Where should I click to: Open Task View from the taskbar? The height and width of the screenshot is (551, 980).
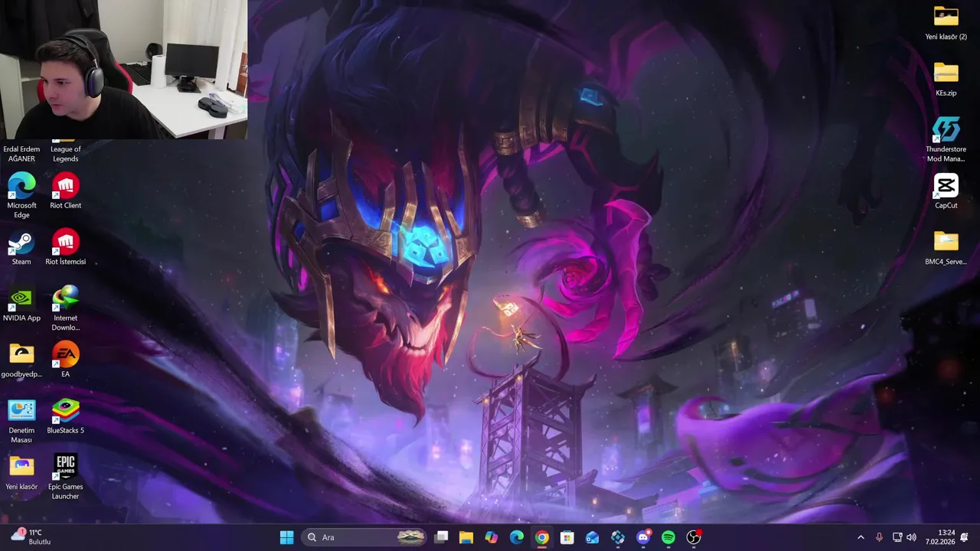(x=441, y=537)
